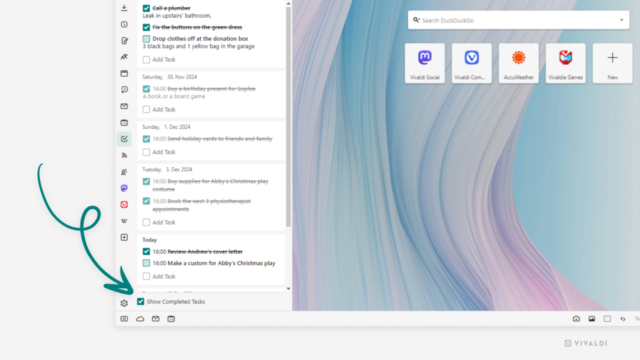Click the tasks panel scroll up arrow
640x360 pixels.
(x=288, y=3)
